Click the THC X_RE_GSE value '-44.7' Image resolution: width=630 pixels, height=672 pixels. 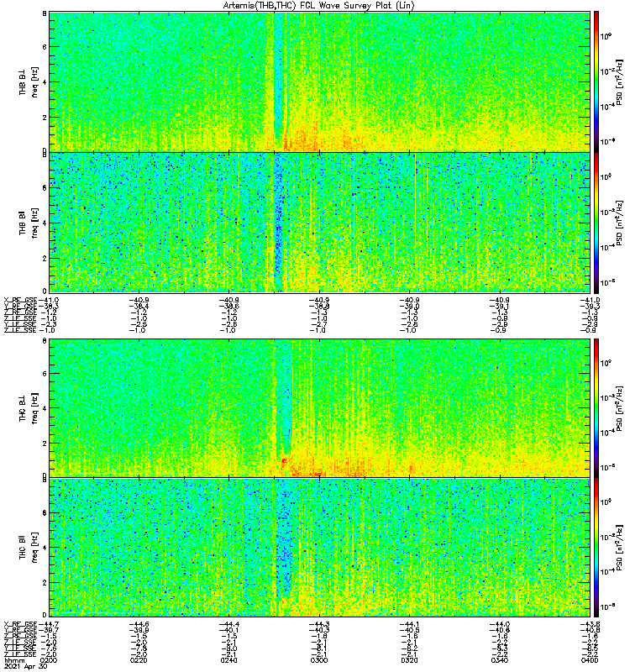tap(48, 624)
